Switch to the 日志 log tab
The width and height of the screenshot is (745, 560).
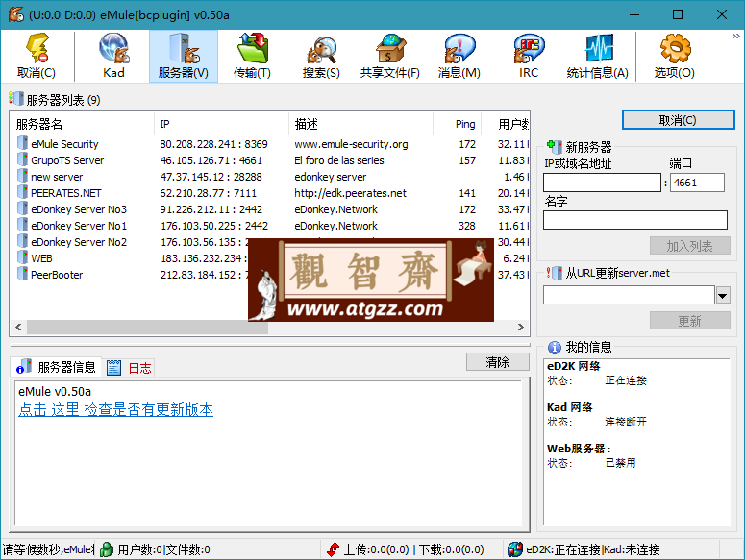(129, 368)
